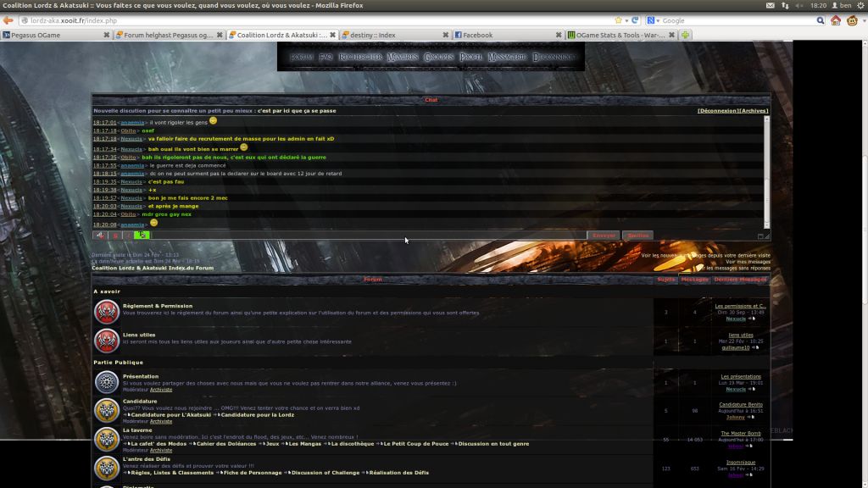This screenshot has width=868, height=488.
Task: Open the network connections indicator
Action: pyautogui.click(x=785, y=6)
